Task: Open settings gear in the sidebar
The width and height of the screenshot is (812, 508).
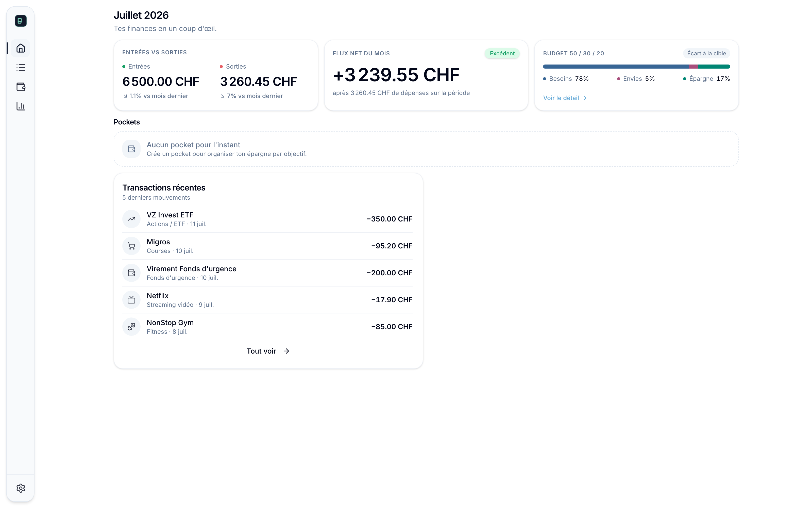Action: [x=21, y=488]
